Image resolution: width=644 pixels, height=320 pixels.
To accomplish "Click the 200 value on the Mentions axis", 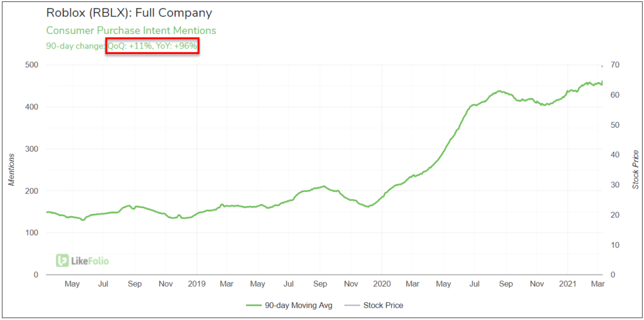I will [33, 190].
